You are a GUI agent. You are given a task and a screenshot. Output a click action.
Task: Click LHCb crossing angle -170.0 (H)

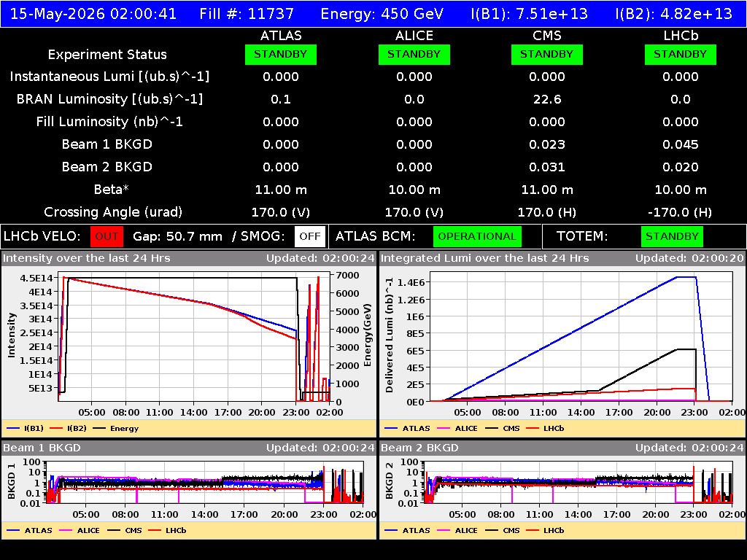681,212
